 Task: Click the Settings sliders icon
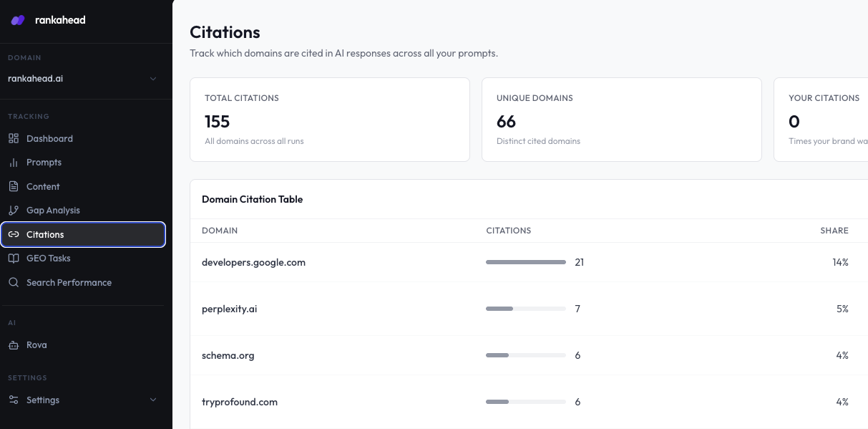tap(13, 400)
